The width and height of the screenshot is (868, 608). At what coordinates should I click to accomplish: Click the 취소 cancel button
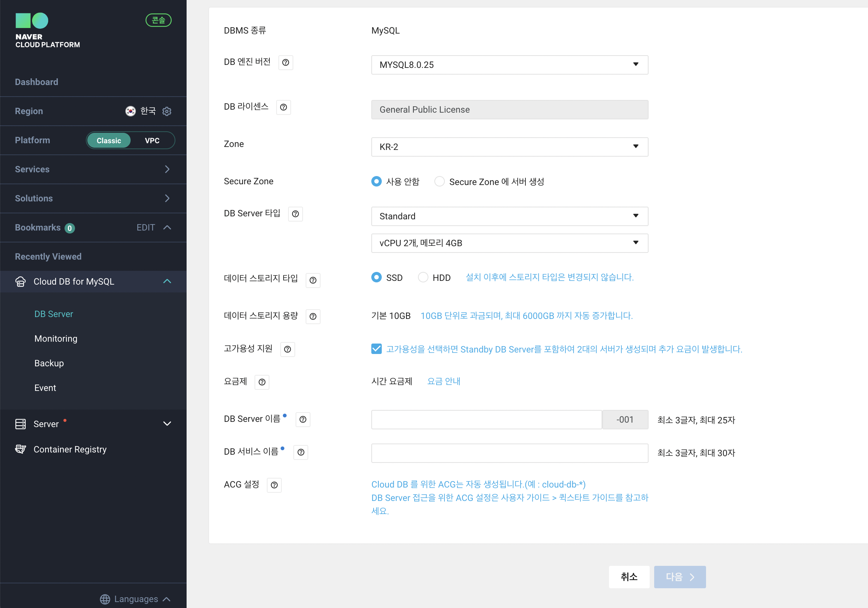coord(629,577)
